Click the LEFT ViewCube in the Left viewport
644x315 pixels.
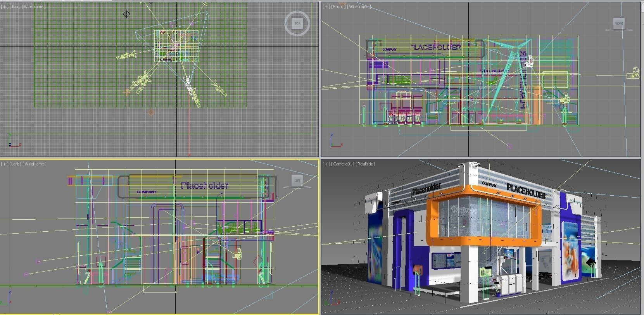pos(297,181)
